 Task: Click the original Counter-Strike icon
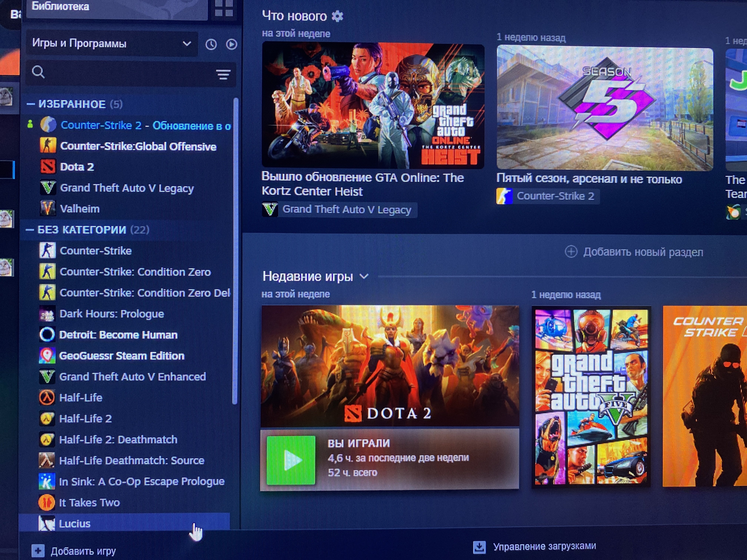47,251
